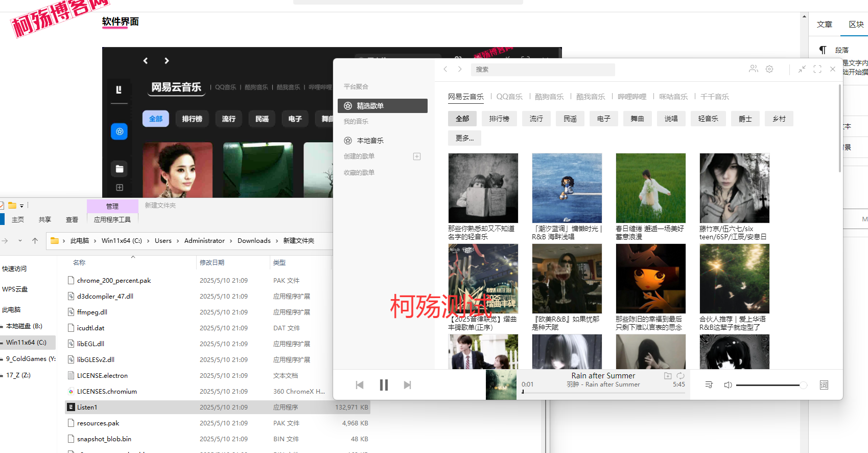
Task: Select file LICENSES.chromium in Explorer
Action: (107, 392)
